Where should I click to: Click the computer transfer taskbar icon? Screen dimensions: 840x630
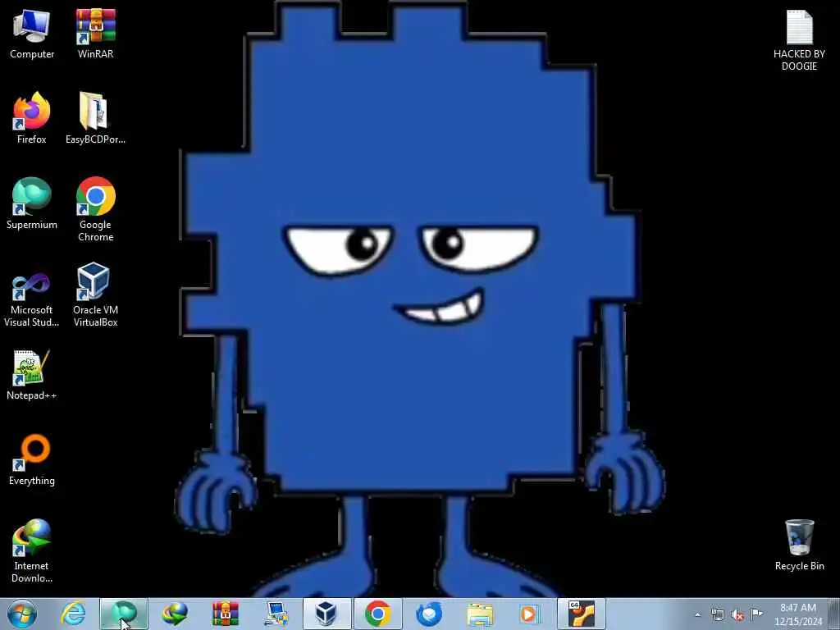point(276,614)
